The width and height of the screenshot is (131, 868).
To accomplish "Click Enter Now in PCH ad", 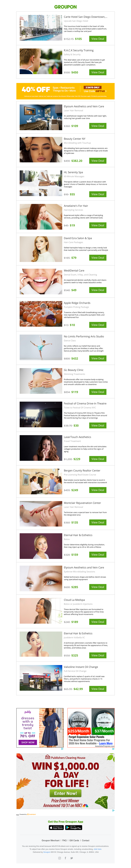I will click(x=65, y=793).
